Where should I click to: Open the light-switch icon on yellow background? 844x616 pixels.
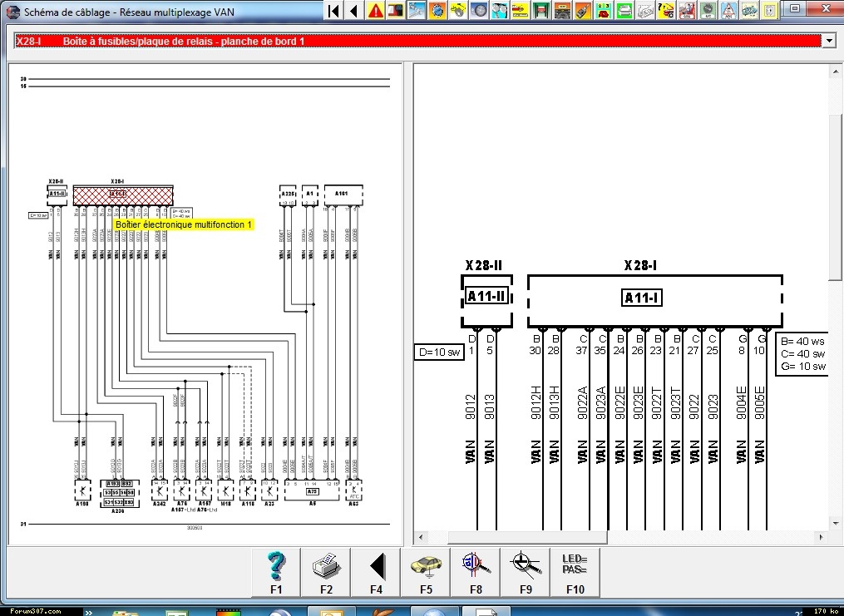click(770, 10)
